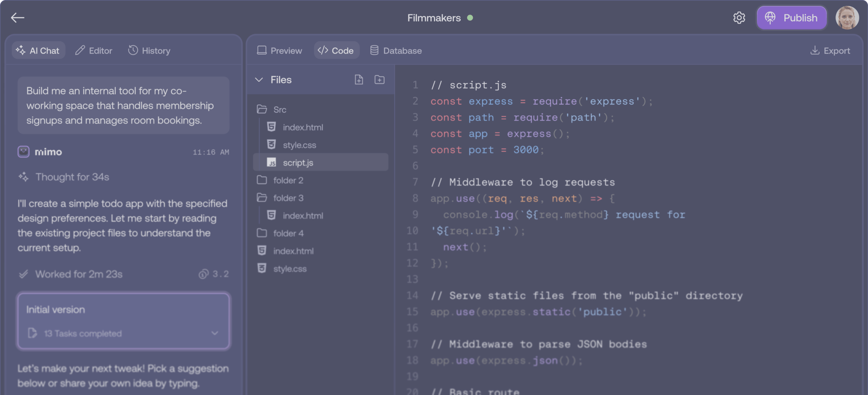Click the back arrow to leave the project

point(17,18)
